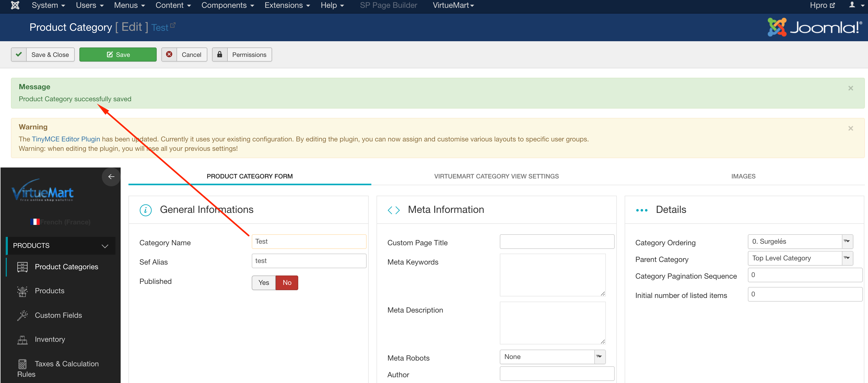Image resolution: width=868 pixels, height=383 pixels.
Task: Set Published to No
Action: [x=287, y=283]
